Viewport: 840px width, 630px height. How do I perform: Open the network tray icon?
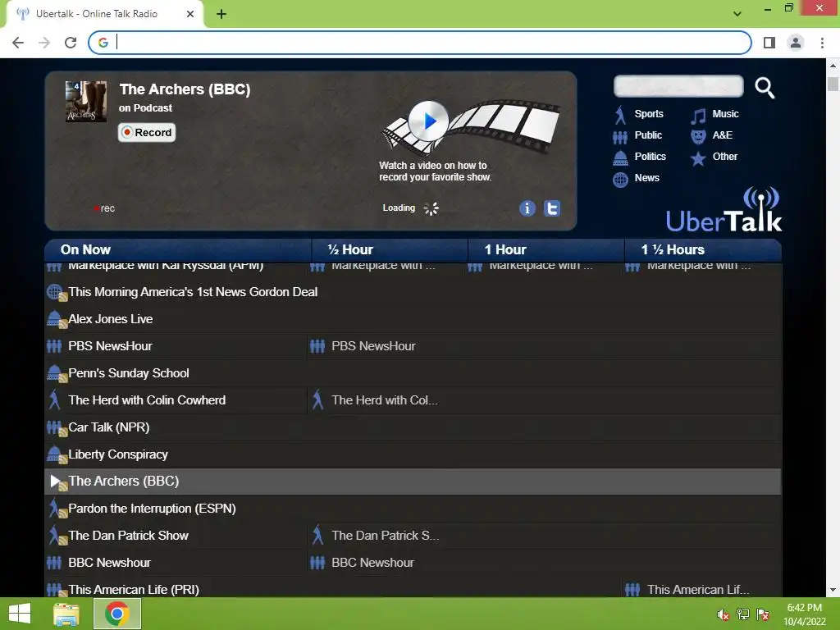pos(743,614)
